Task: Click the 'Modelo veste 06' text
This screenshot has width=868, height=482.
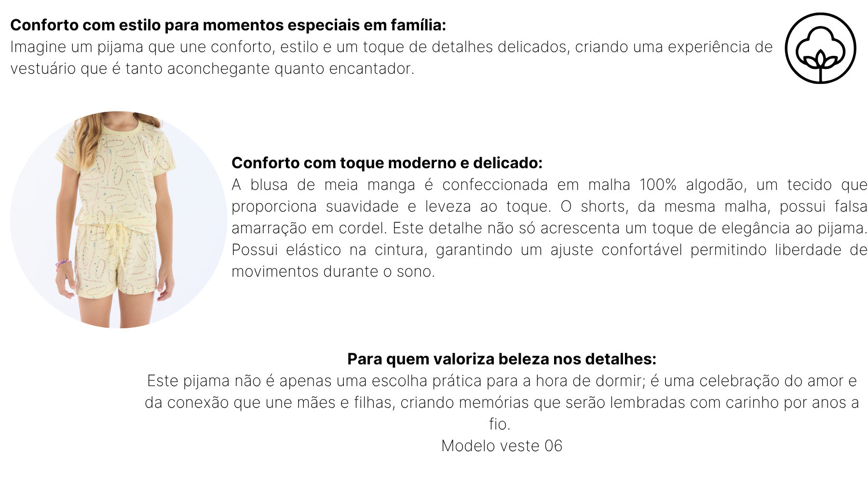Action: click(502, 446)
